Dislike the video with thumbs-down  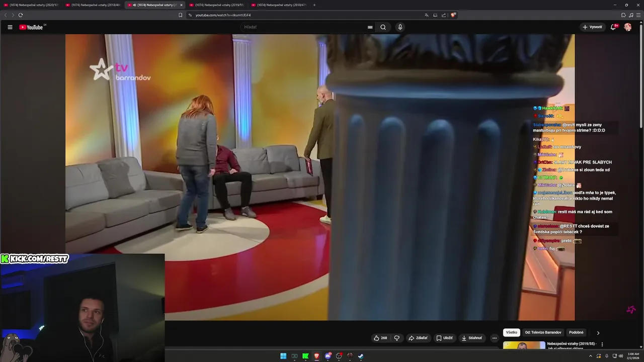tap(396, 338)
